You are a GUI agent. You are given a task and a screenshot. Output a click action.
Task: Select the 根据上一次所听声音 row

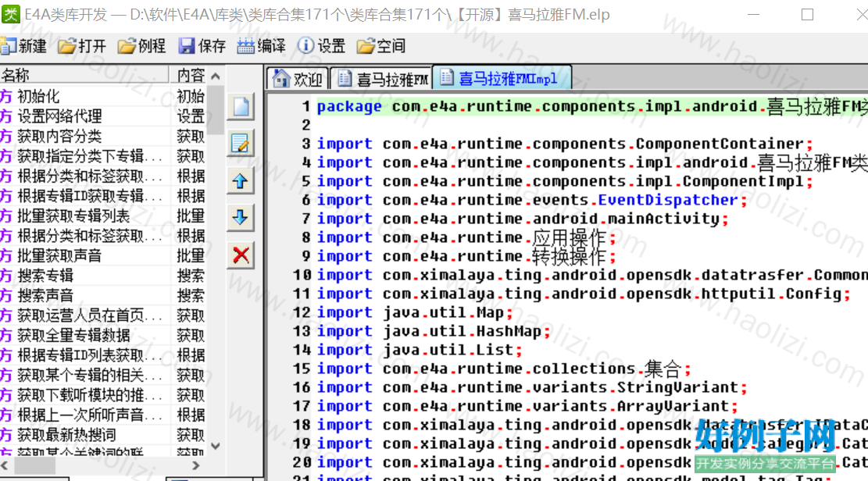coord(103,415)
